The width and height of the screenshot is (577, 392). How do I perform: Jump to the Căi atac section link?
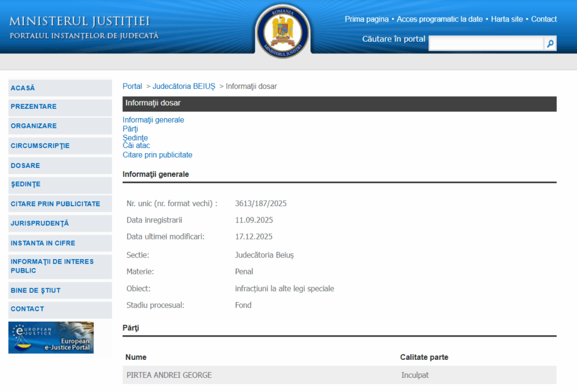136,146
